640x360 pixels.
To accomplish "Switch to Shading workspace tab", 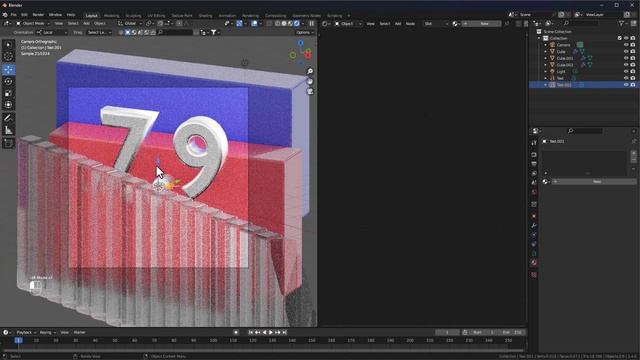I will 205,16.
